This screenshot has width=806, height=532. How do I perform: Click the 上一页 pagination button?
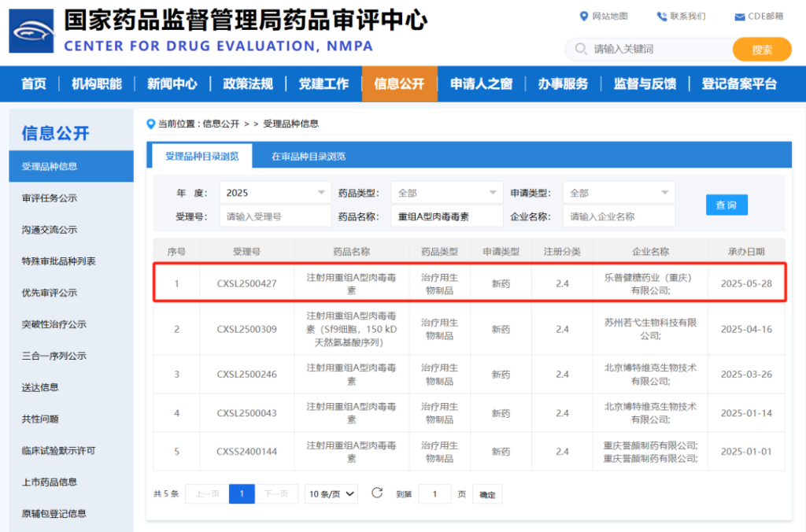pos(207,494)
